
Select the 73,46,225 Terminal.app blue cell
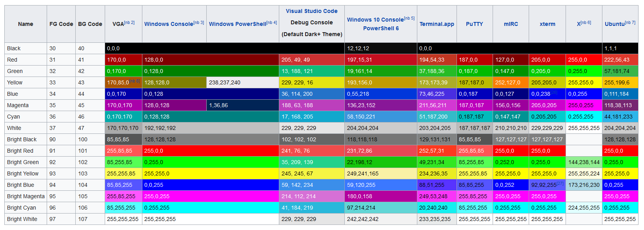(x=437, y=94)
